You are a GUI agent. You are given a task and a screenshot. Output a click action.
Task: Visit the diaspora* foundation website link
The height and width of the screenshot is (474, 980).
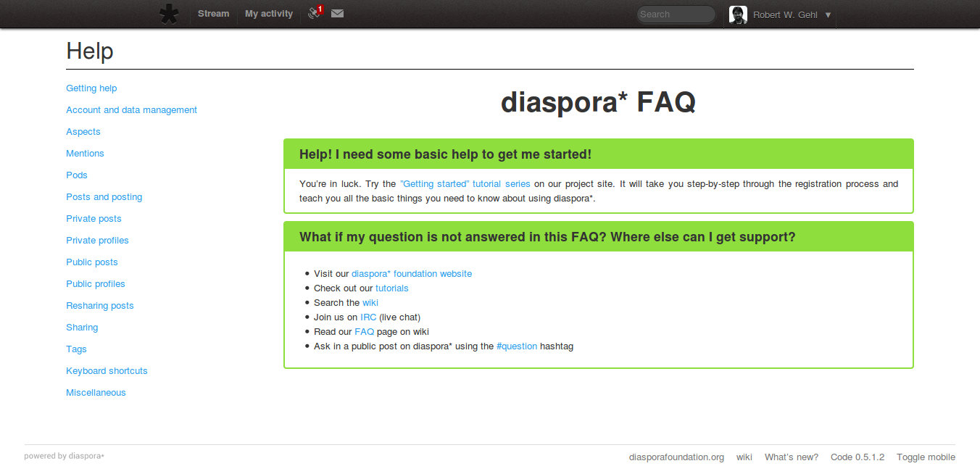[412, 274]
